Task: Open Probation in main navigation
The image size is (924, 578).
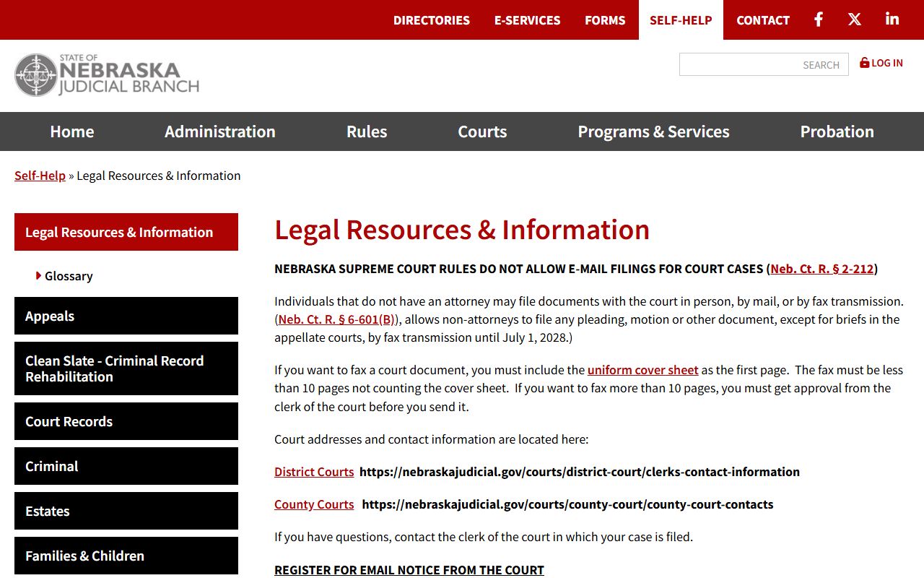Action: point(837,131)
